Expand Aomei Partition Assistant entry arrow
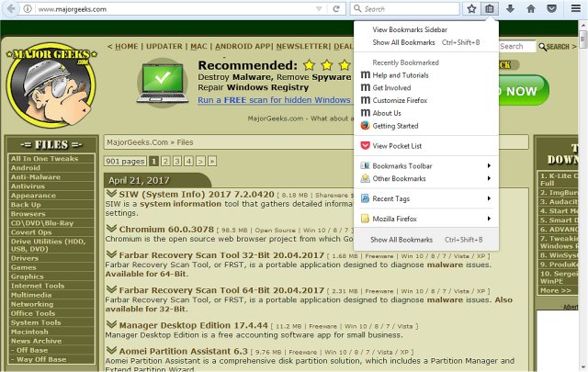Viewport: 588px width, 372px height. pos(111,350)
